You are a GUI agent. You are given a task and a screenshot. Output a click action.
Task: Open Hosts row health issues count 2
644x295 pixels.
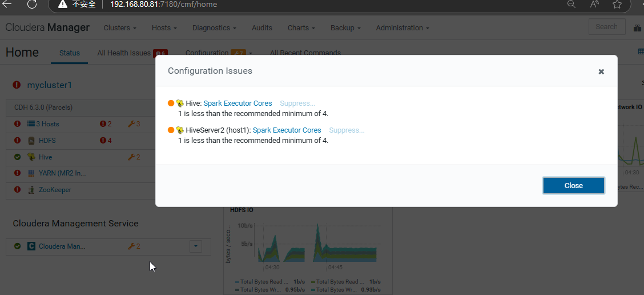[x=106, y=124]
